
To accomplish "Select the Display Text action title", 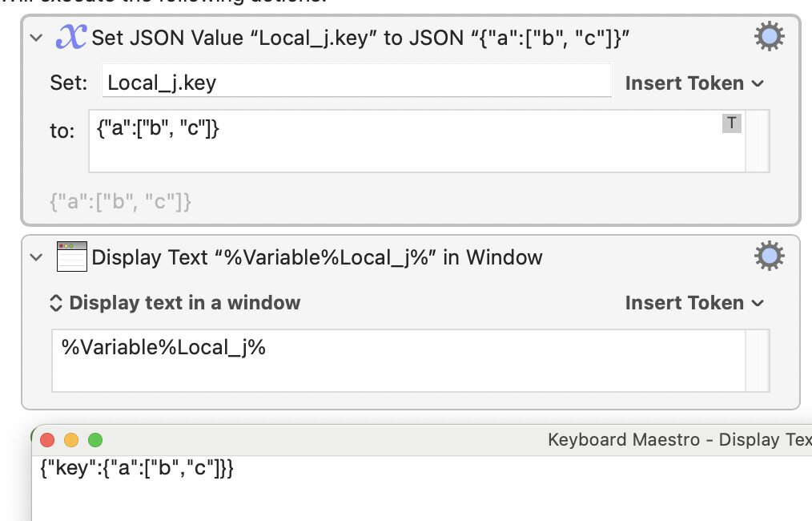I will (x=317, y=257).
